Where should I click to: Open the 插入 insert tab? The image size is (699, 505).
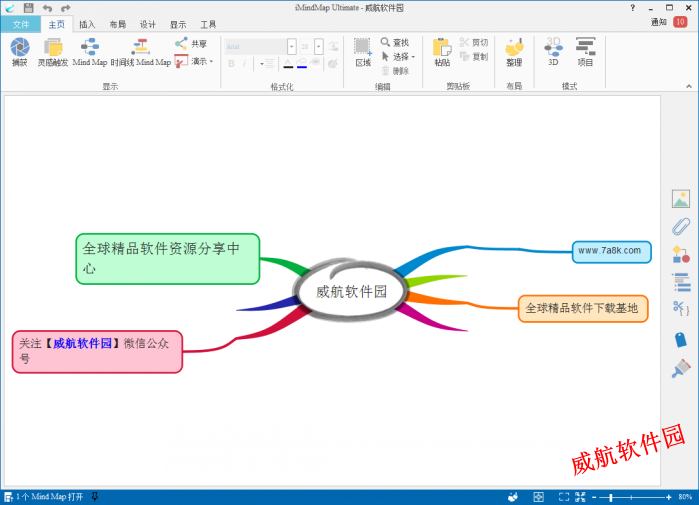(x=87, y=25)
